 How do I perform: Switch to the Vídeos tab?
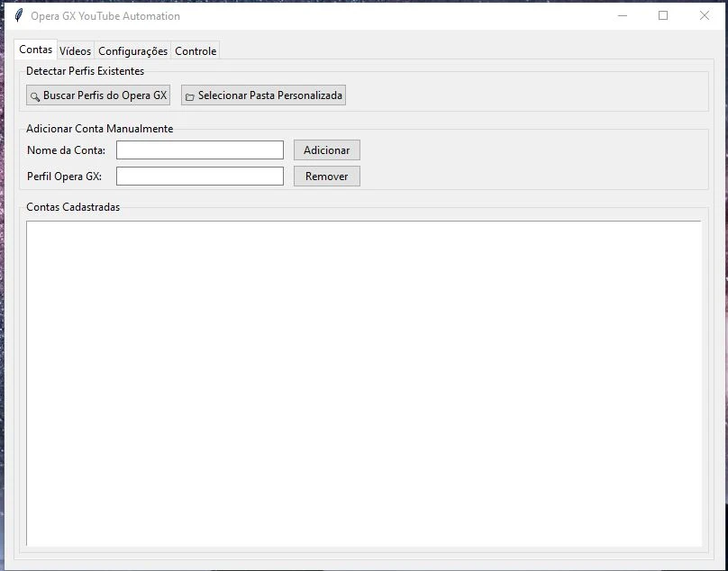pos(76,51)
